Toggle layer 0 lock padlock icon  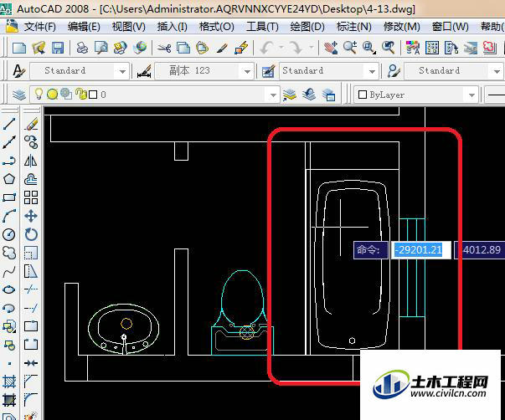(80, 94)
